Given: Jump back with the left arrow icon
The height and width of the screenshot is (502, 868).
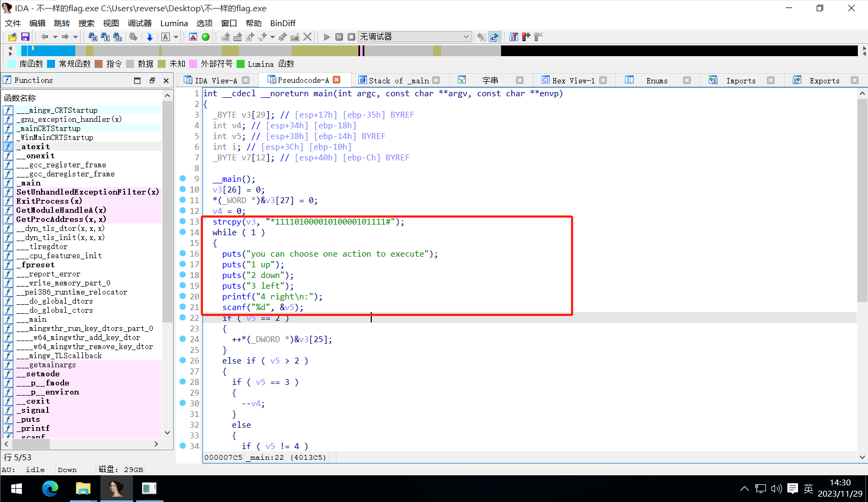Looking at the screenshot, I should click(45, 37).
